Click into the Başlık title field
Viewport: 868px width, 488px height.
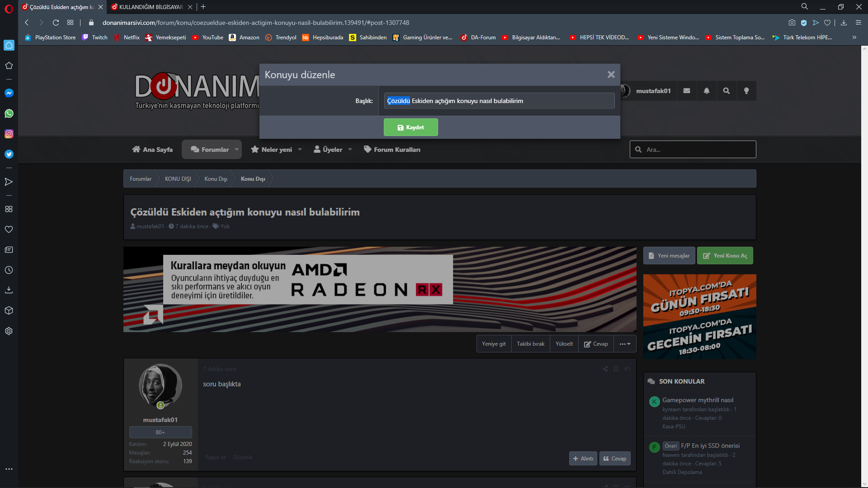499,101
